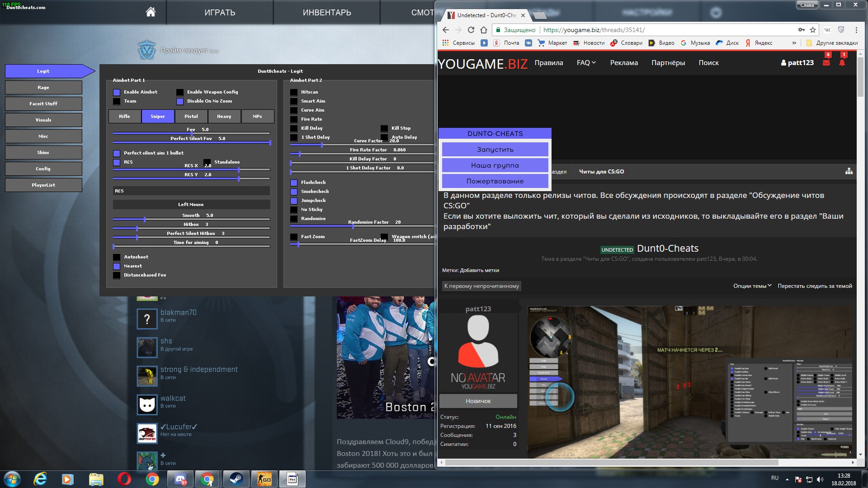Click the CS:GO home icon

click(x=151, y=12)
